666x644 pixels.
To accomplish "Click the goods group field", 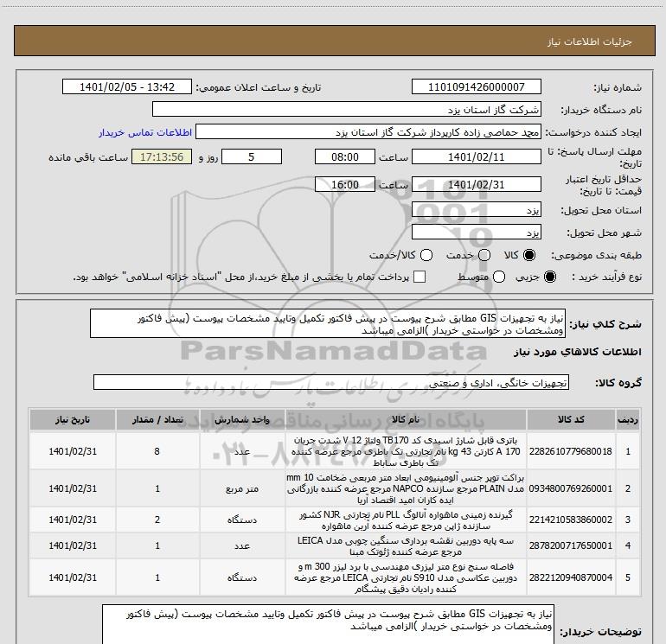I will point(331,382).
